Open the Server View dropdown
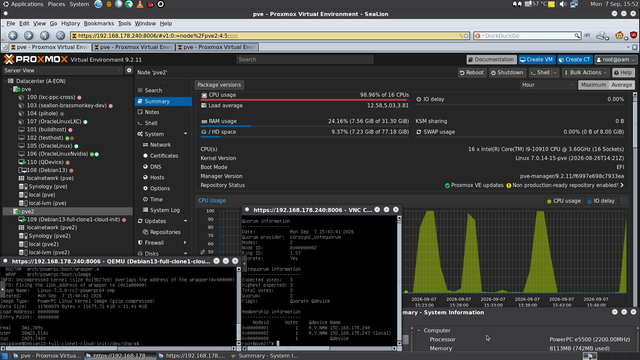 (62, 70)
